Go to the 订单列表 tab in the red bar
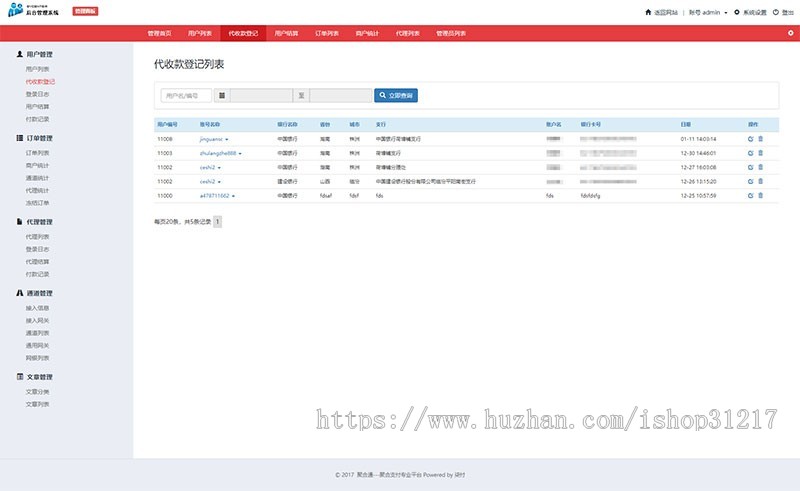Viewport: 800px width, 491px height. pyautogui.click(x=327, y=33)
